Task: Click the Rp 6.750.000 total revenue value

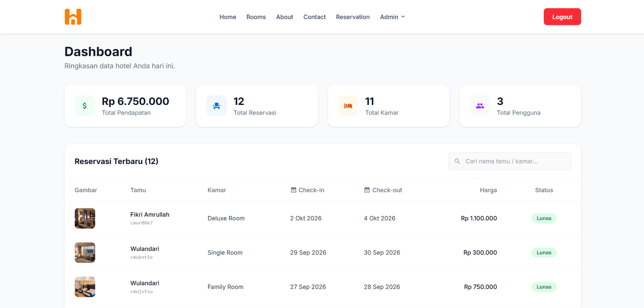Action: (x=135, y=101)
